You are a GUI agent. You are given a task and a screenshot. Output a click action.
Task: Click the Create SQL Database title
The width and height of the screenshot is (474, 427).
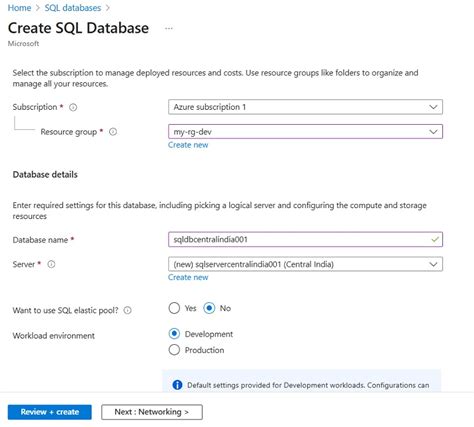click(78, 28)
